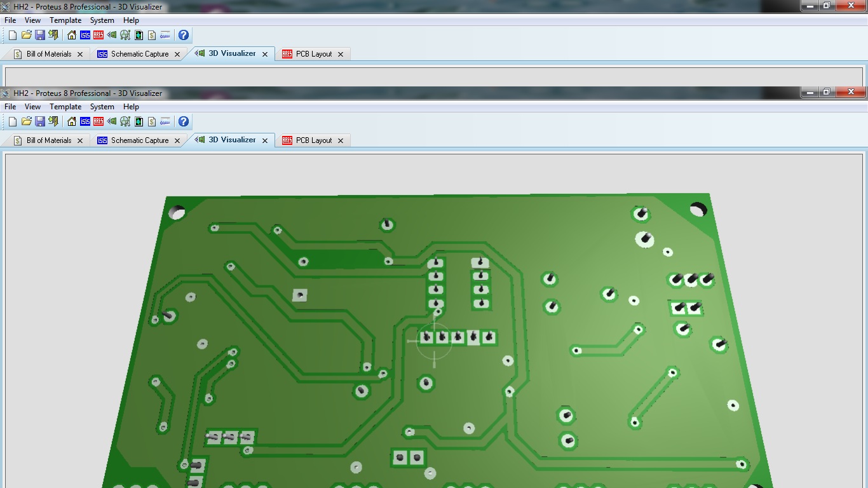Click blue ISIS schematic icon in back window toolbar
This screenshot has width=868, height=488.
coord(85,35)
